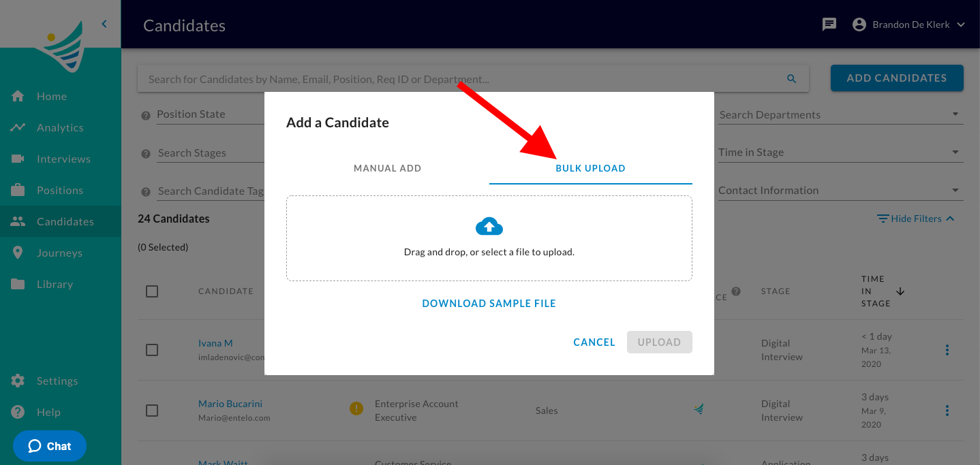The width and height of the screenshot is (980, 465).
Task: Click the Candidates people icon
Action: coord(18,221)
